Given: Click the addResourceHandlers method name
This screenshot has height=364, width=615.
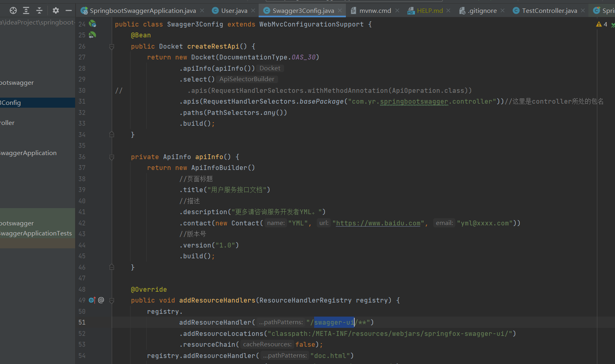Looking at the screenshot, I should pos(217,301).
